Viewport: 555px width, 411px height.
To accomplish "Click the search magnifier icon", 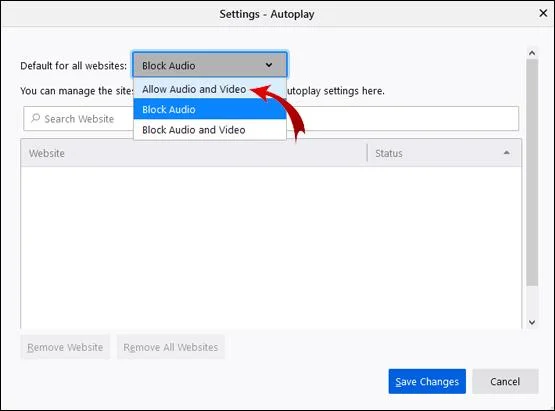I will [35, 118].
